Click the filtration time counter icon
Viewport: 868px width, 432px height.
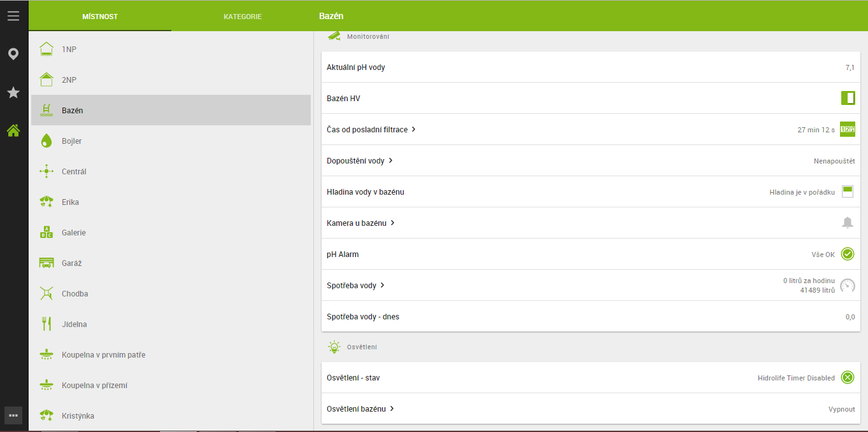[x=847, y=129]
